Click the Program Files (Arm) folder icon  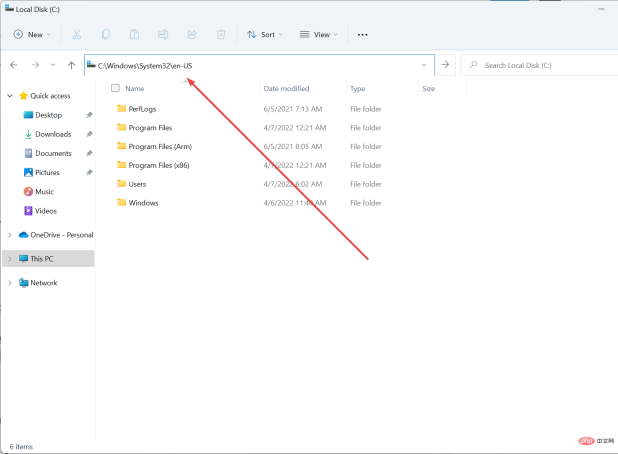121,146
